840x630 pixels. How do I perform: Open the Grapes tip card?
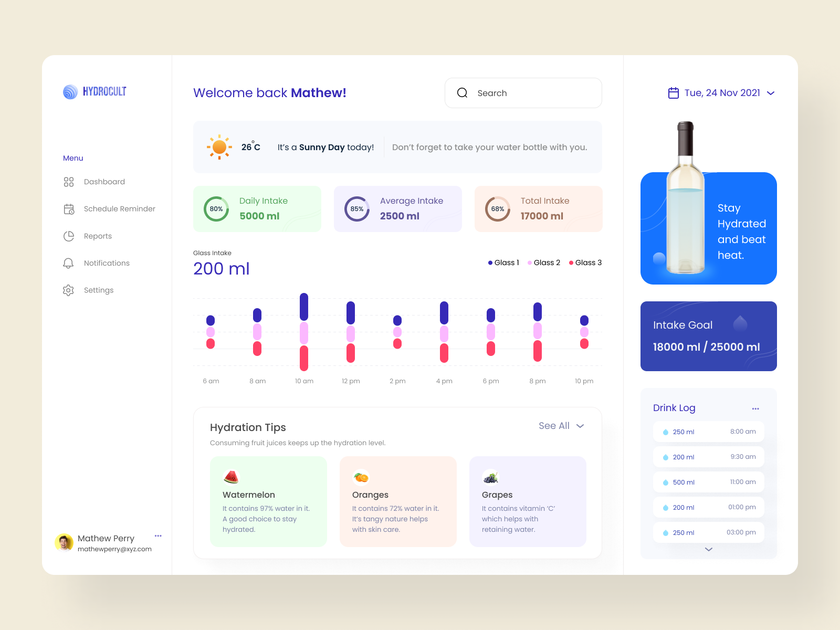coord(528,501)
